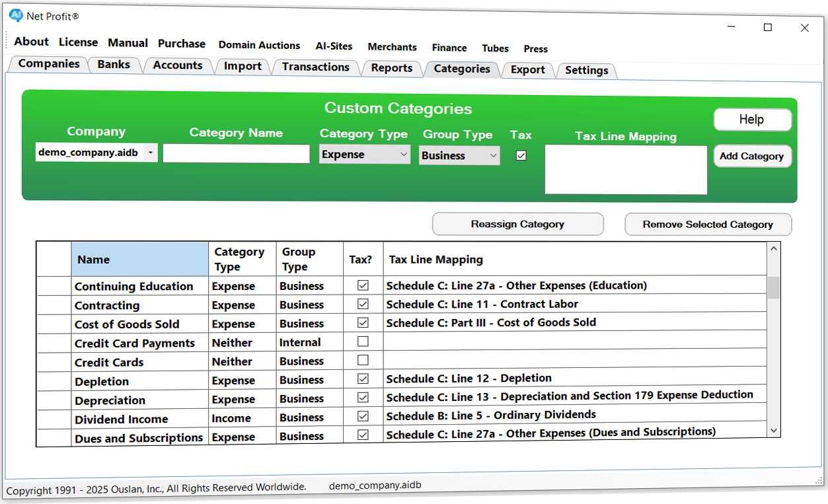This screenshot has width=828, height=504.
Task: Toggle the Tax checkbox in Custom Categories
Action: click(521, 156)
